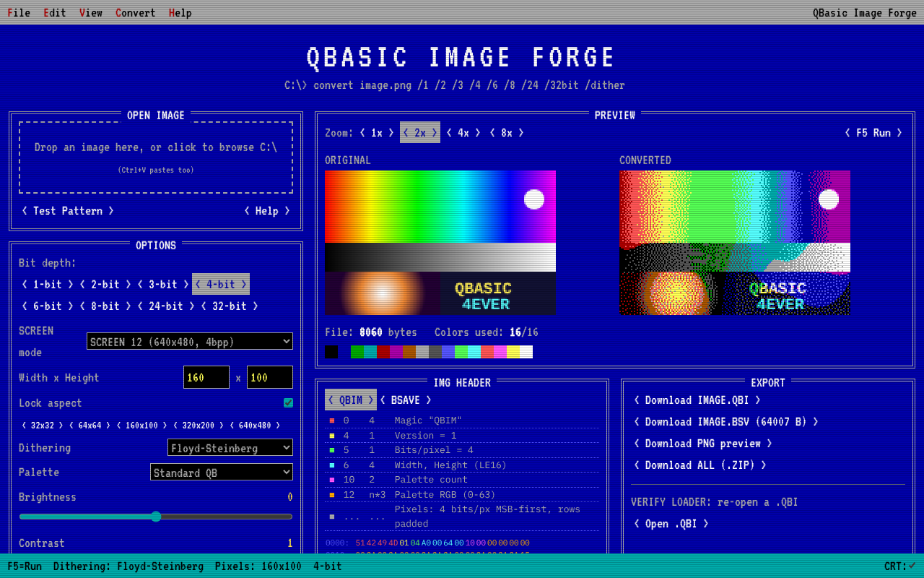This screenshot has width=924, height=578.
Task: Click orange marker of Palette RGB row
Action: pos(332,495)
